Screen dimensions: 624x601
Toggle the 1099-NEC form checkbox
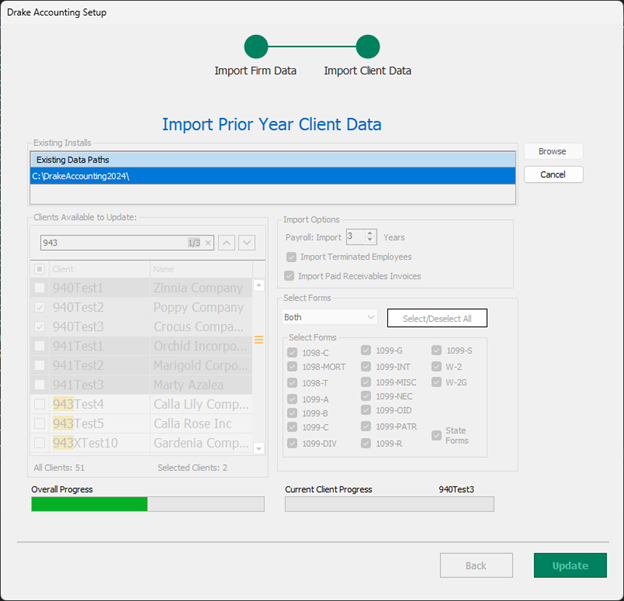[x=366, y=396]
